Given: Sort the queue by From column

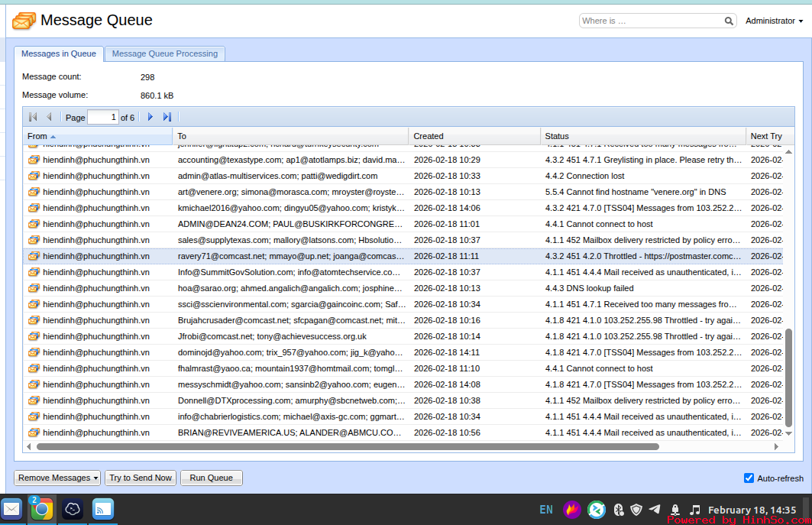Looking at the screenshot, I should [38, 136].
